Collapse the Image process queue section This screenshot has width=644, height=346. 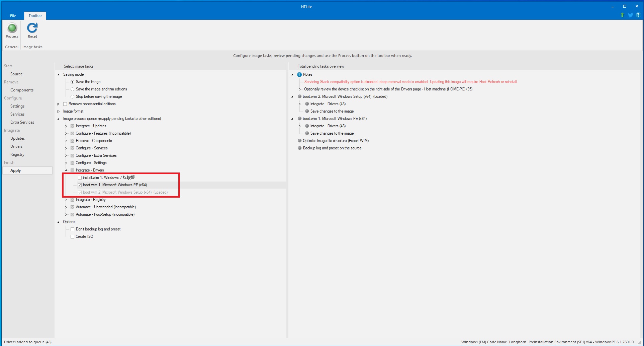pos(59,119)
